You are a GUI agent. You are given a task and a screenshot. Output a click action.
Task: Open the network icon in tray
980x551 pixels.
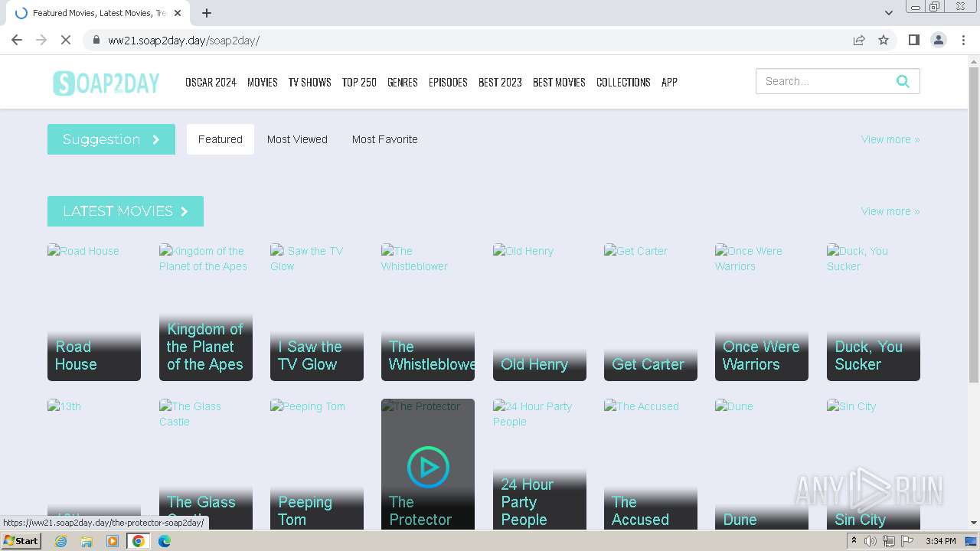click(x=889, y=541)
